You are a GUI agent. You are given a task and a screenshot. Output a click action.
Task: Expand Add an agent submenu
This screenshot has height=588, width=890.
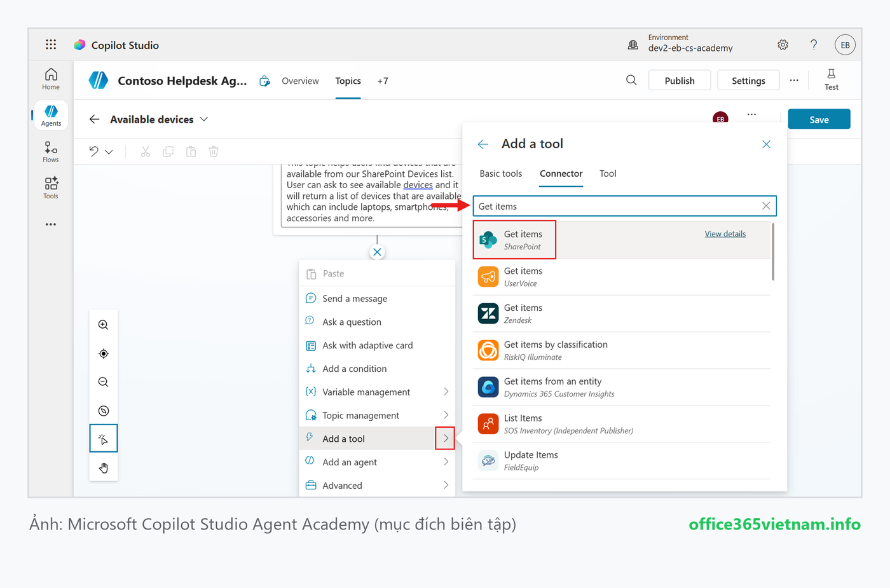pos(446,462)
